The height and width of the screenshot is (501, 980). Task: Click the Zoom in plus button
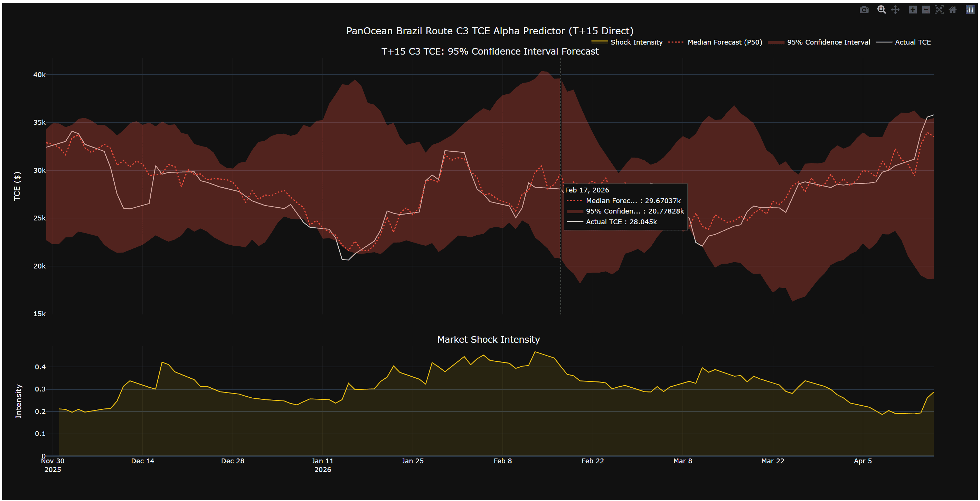pos(913,10)
